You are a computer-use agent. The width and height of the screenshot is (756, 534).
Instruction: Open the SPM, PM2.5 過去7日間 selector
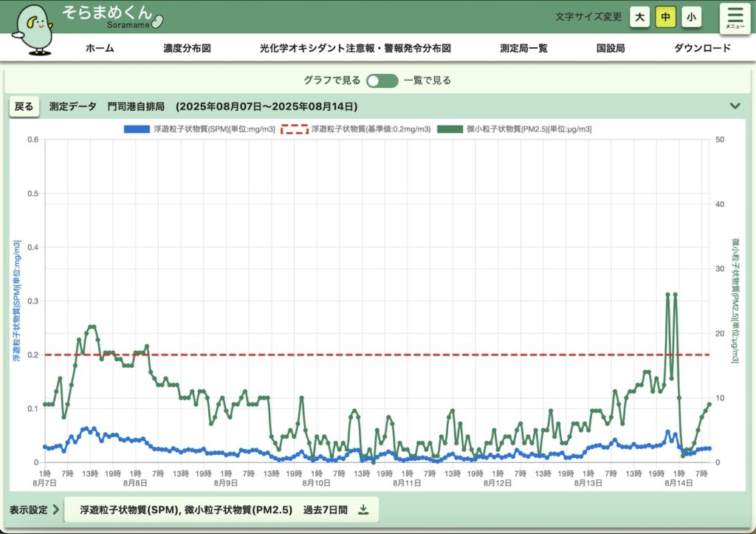pos(221,510)
